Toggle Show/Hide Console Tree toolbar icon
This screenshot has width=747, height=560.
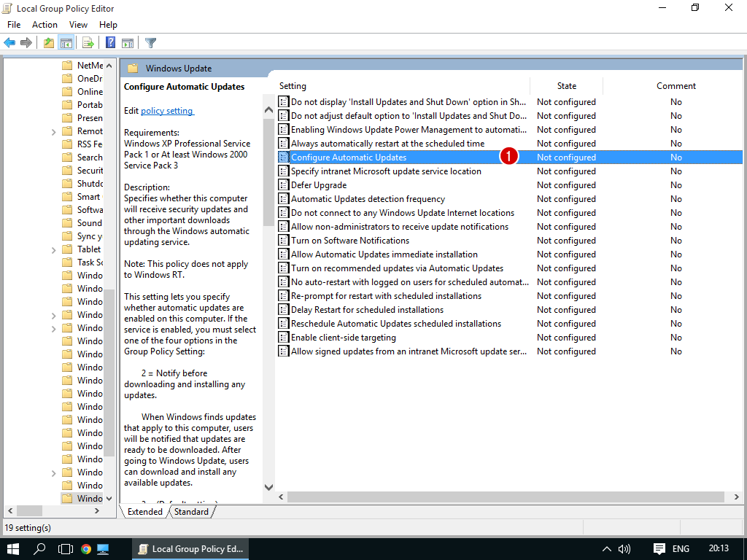point(66,43)
